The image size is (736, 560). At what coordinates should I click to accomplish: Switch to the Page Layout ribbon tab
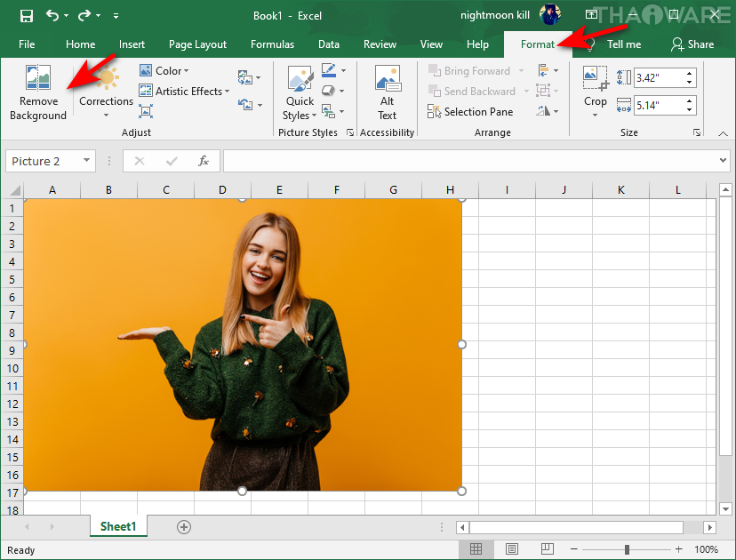click(x=197, y=44)
